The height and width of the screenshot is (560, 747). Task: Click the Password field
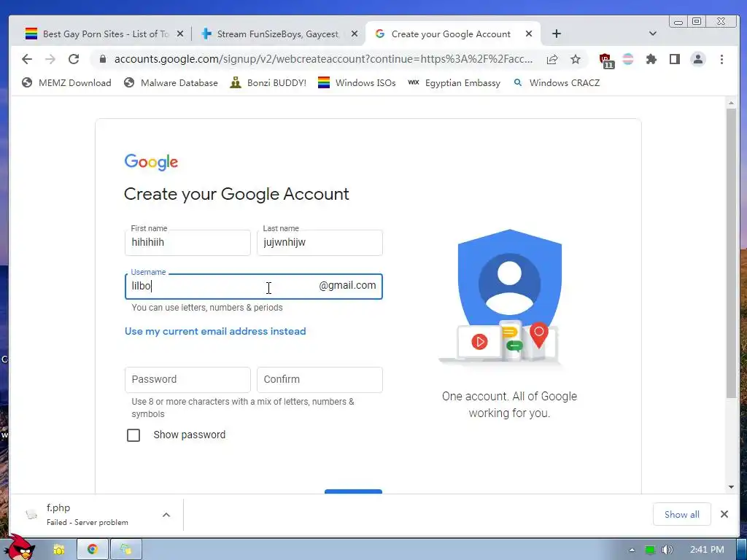(x=187, y=379)
